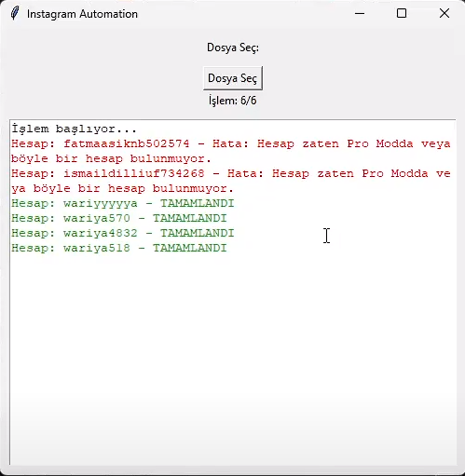465x476 pixels.
Task: Click the 'ya böyle bir hesap bulunmuyor.' line
Action: (122, 188)
